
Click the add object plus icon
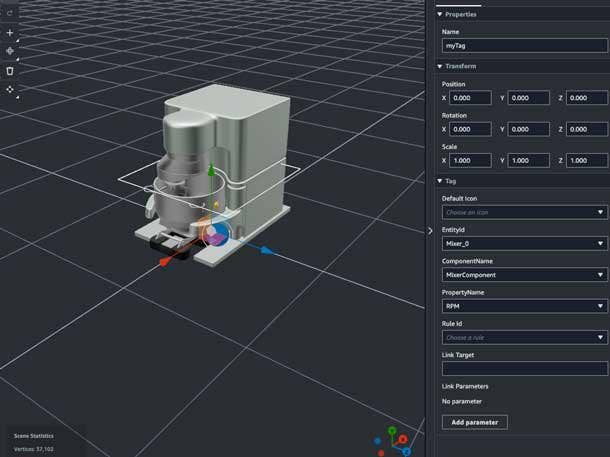click(10, 32)
